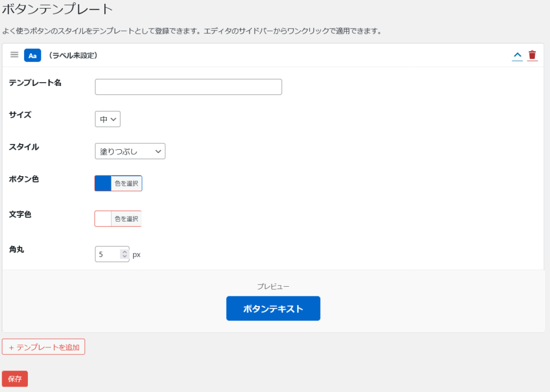Image resolution: width=550 pixels, height=392 pixels.
Task: Increase 角丸 value with the up arrow
Action: pyautogui.click(x=125, y=251)
